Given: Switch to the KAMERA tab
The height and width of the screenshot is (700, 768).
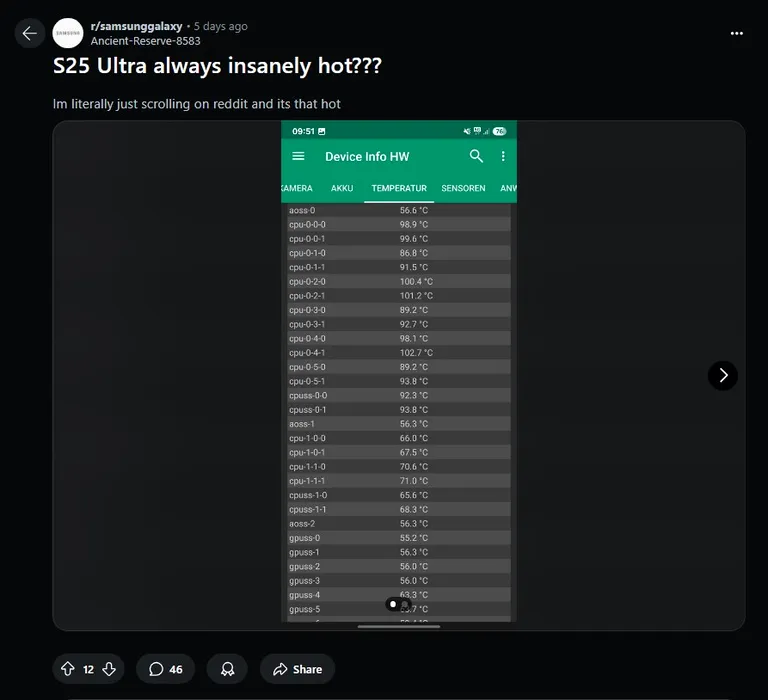Looking at the screenshot, I should pos(297,188).
